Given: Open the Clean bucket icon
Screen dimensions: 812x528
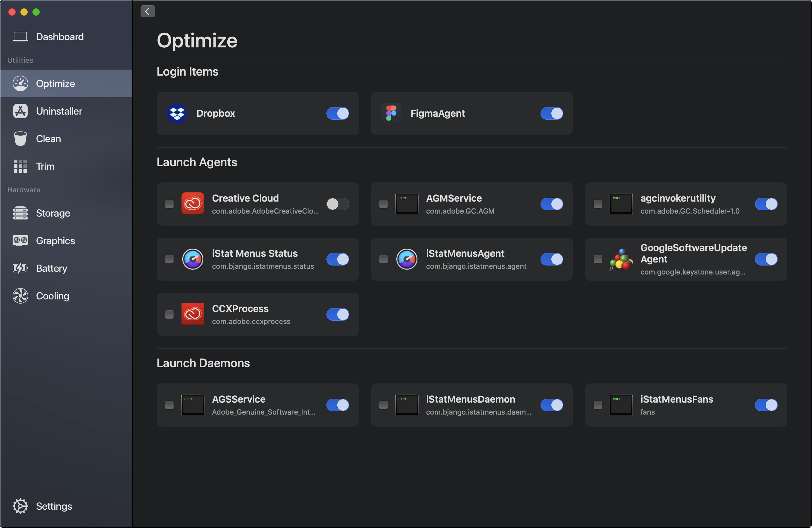Looking at the screenshot, I should (20, 139).
